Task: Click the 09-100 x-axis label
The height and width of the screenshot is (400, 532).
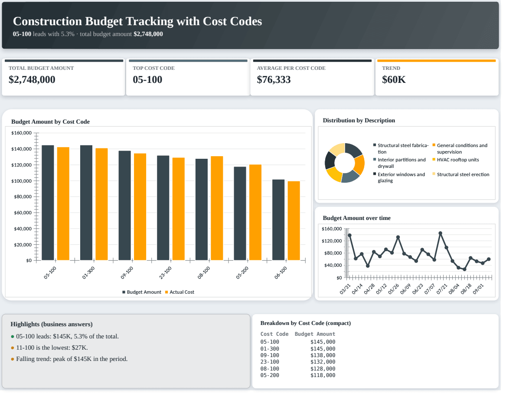Action: (x=127, y=272)
